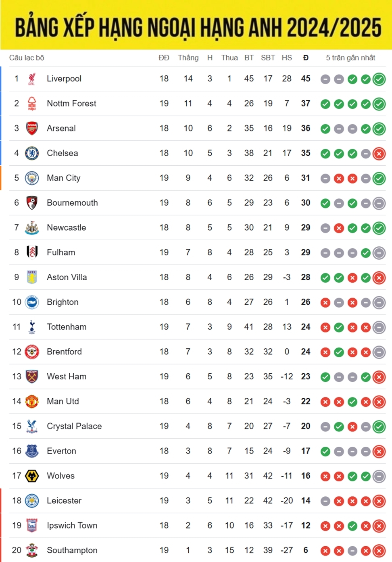Click the Wolves club crest
The height and width of the screenshot is (562, 392).
(x=32, y=476)
